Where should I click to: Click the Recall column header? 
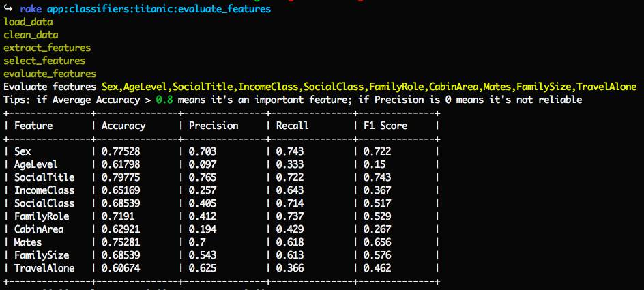tap(292, 126)
